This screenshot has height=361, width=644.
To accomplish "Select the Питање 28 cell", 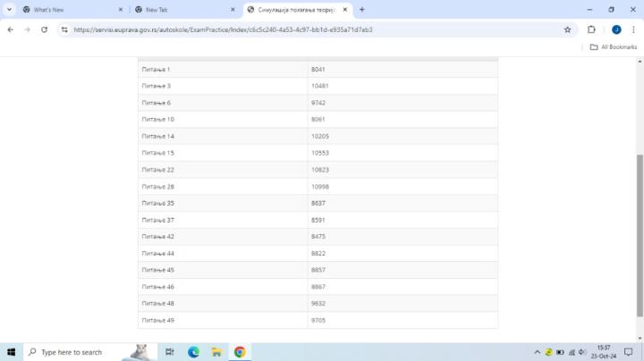I will pos(223,187).
